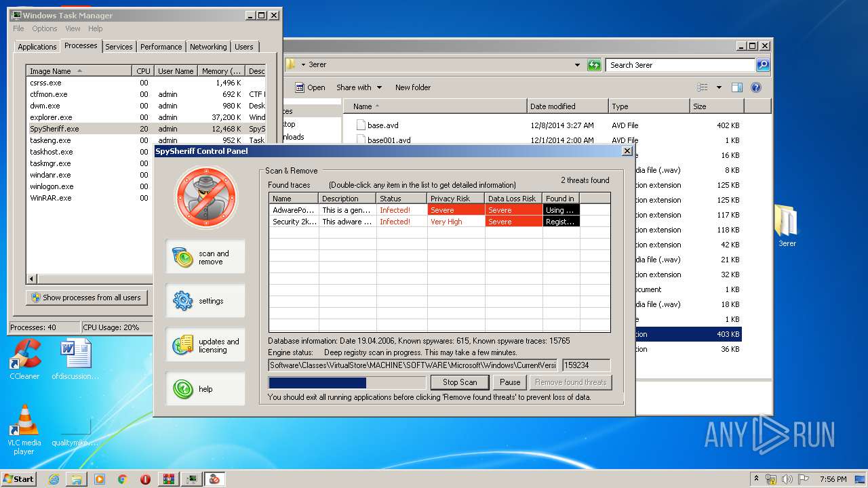Click the Search 3erer input field
This screenshot has width=868, height=488.
point(680,65)
